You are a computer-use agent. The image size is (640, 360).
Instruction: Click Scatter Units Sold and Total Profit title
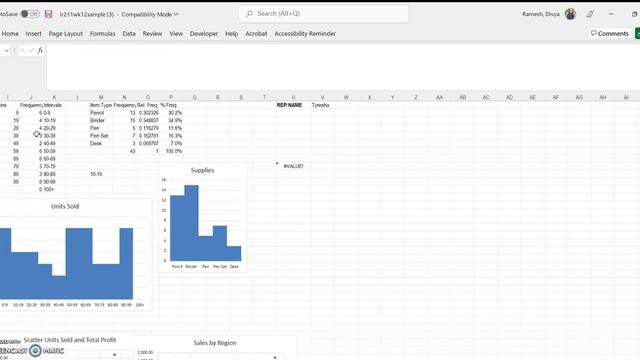coord(70,340)
